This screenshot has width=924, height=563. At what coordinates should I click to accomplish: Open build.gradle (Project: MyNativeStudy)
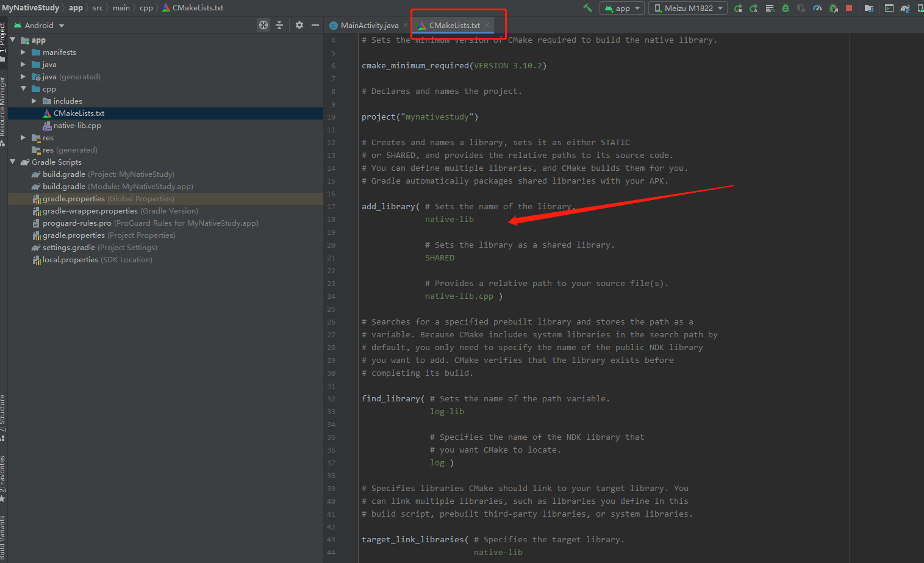click(x=165, y=174)
